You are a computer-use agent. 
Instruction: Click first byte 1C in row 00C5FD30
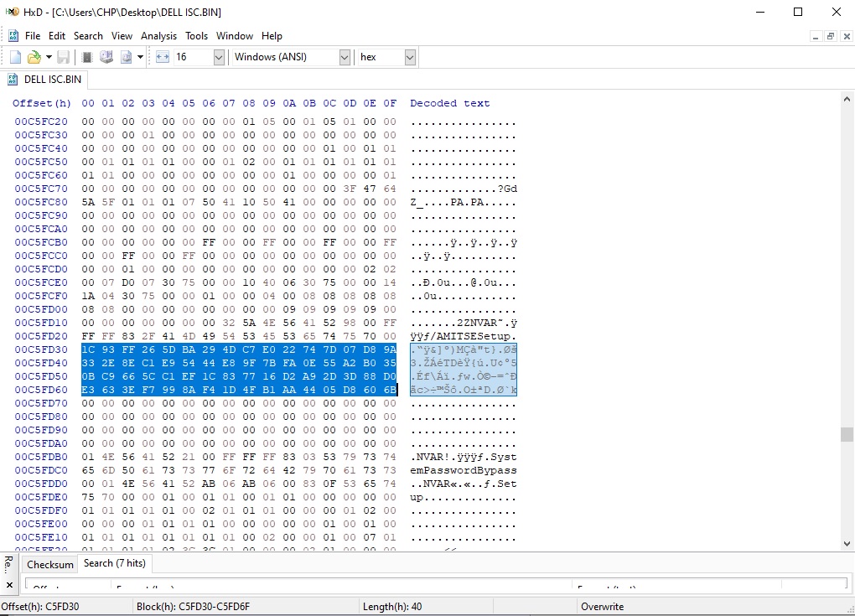(88, 349)
